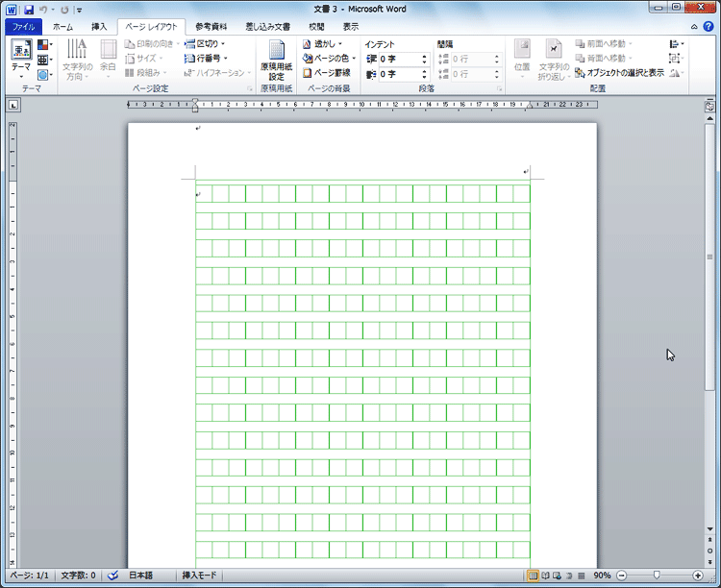Image resolution: width=721 pixels, height=588 pixels.
Task: Open 余白 margins button
Action: (x=109, y=60)
